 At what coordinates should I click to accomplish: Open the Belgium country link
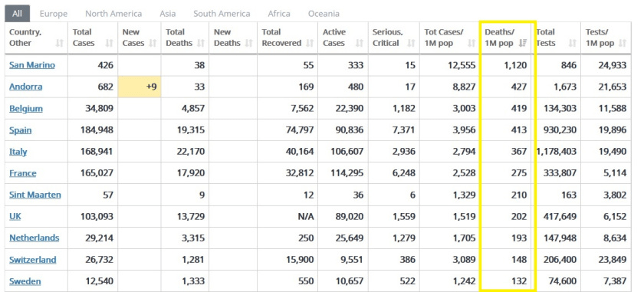pos(26,108)
